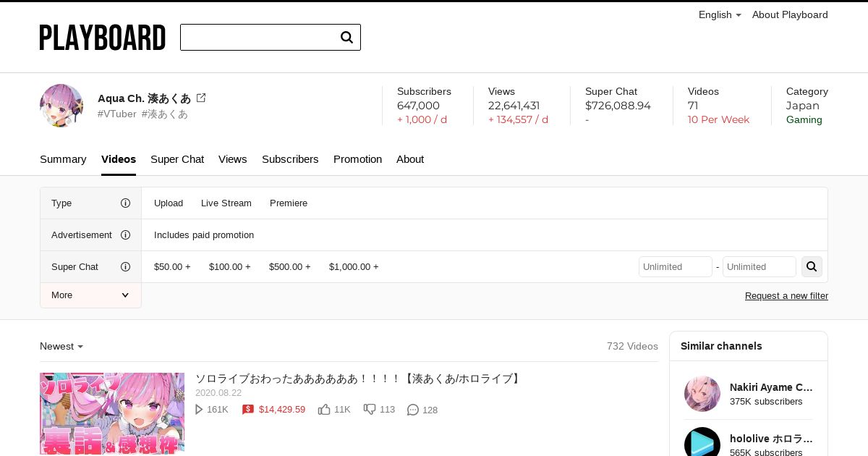Click the 2020.08.22 video date

(218, 393)
